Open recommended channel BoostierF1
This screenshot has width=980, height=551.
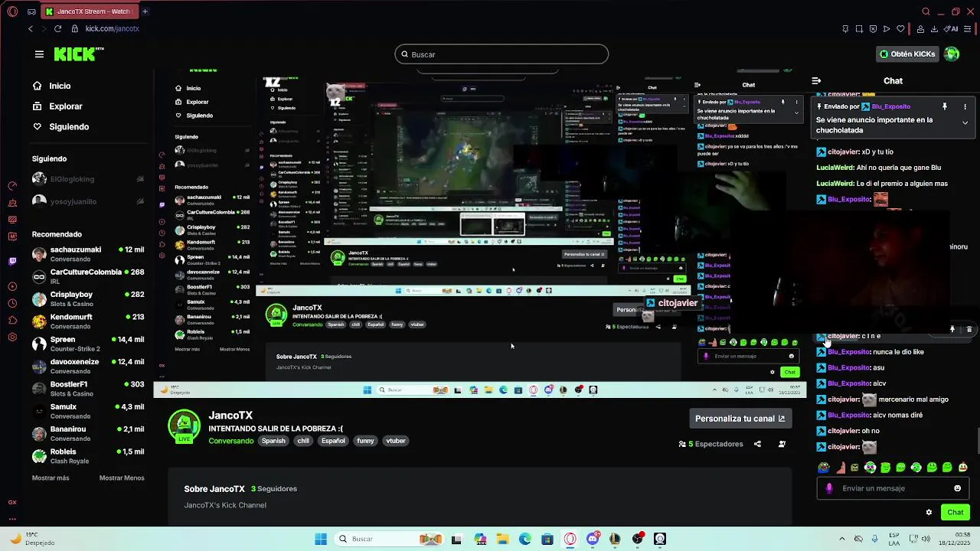coord(88,389)
